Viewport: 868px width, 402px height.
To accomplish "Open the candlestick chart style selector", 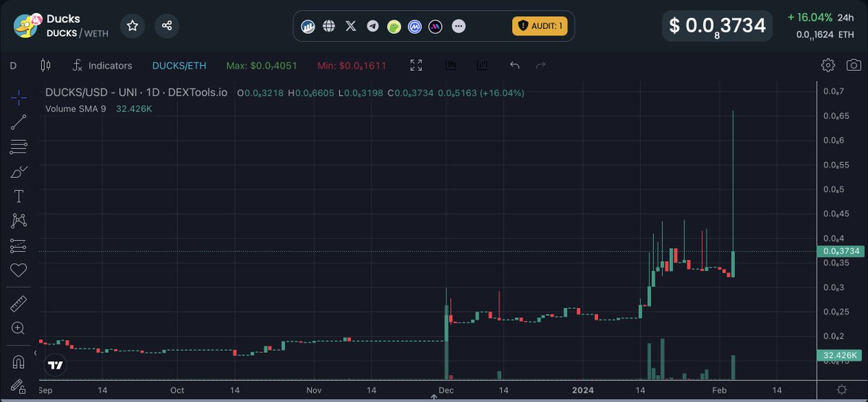I will pos(46,66).
